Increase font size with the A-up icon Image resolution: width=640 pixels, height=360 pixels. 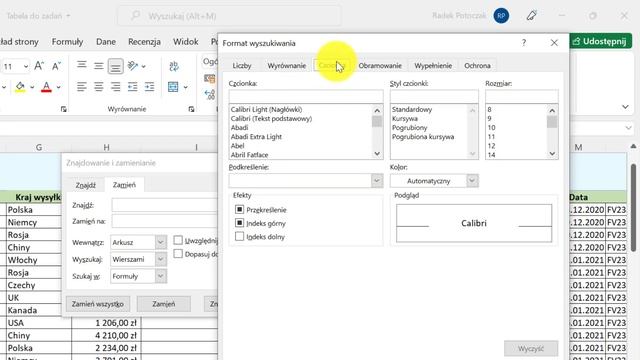[x=39, y=66]
